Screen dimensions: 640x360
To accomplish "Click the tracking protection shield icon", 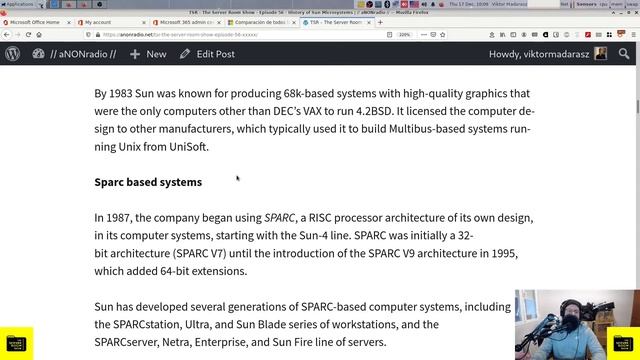I will (88, 35).
